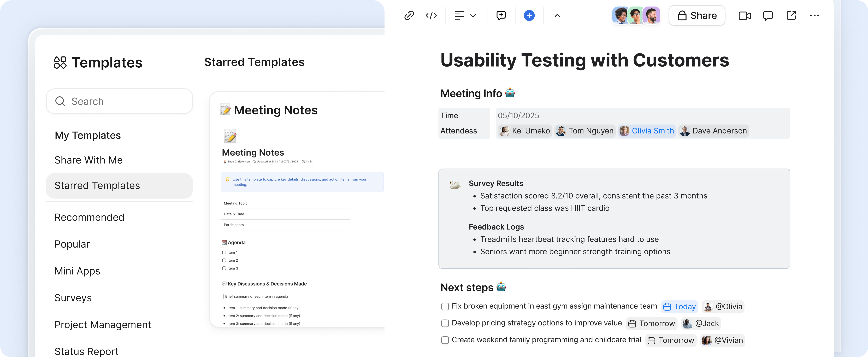Viewport: 868px width, 357px height.
Task: Open the first collaborator avatar
Action: pyautogui.click(x=620, y=15)
